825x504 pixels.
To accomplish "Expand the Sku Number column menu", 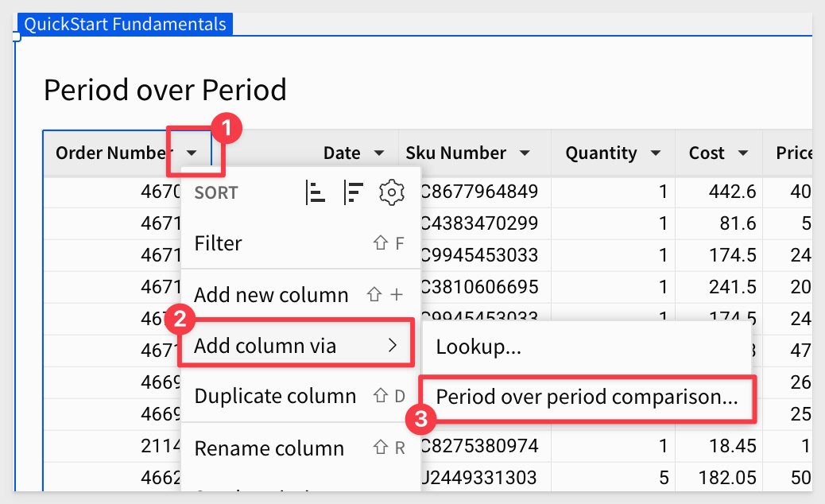I will click(525, 153).
